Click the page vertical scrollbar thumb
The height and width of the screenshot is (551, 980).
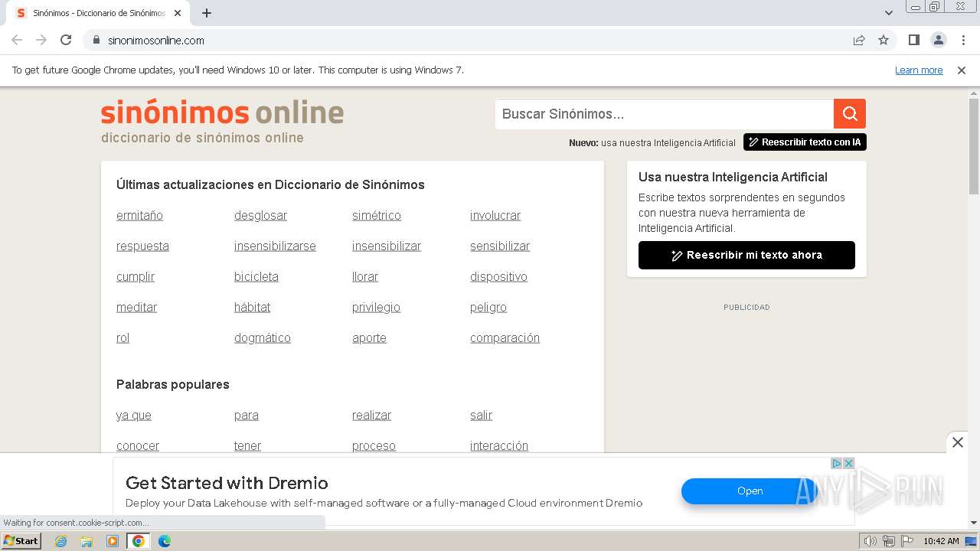pyautogui.click(x=974, y=145)
